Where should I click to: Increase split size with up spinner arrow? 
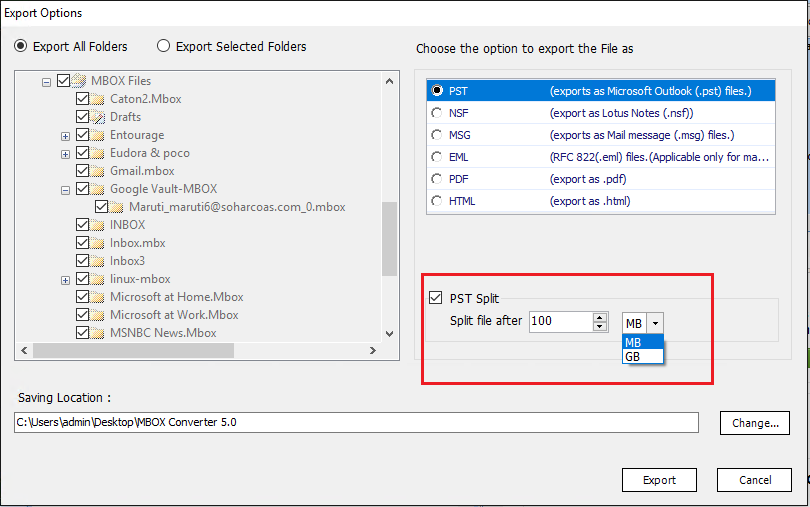point(600,317)
